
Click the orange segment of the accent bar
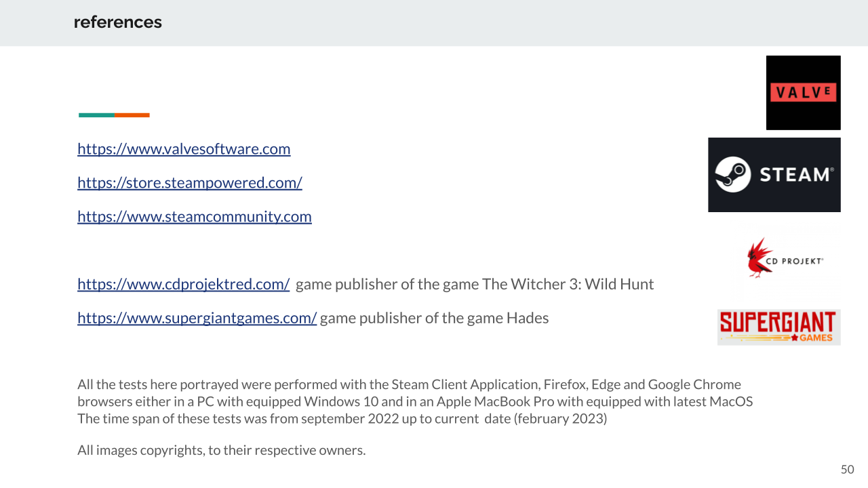132,115
